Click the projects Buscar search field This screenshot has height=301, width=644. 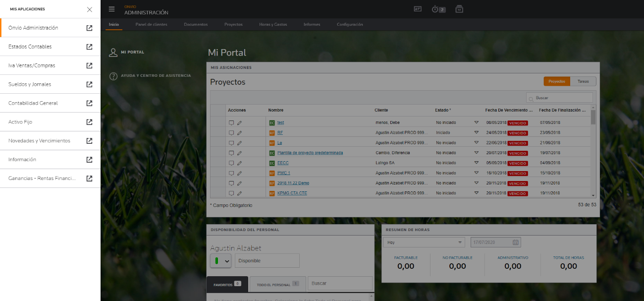pyautogui.click(x=559, y=98)
